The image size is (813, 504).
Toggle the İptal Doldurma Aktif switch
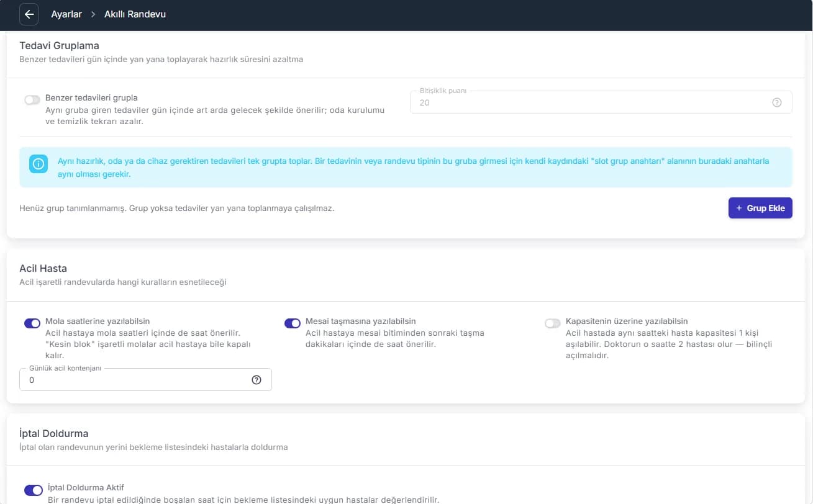(x=34, y=490)
